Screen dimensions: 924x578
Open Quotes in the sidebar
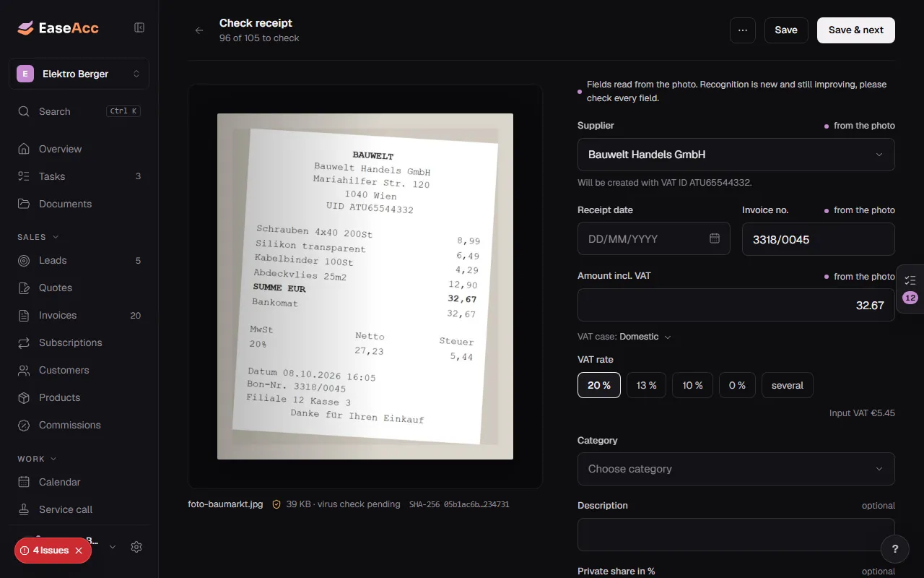tap(79, 288)
